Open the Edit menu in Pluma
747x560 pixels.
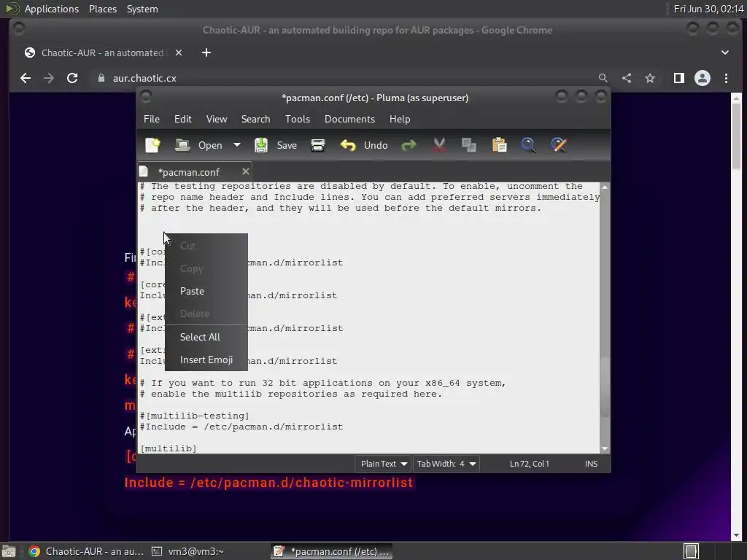pyautogui.click(x=183, y=119)
